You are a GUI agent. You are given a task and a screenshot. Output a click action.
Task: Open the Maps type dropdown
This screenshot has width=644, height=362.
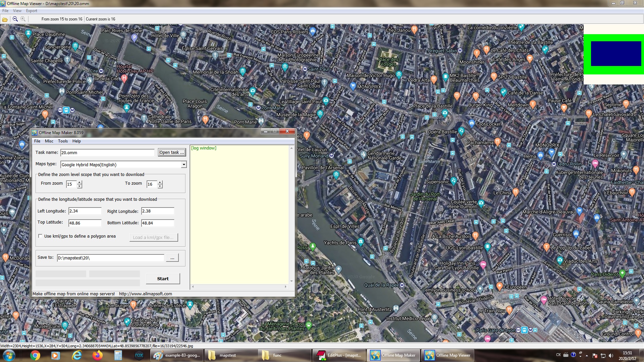point(183,165)
